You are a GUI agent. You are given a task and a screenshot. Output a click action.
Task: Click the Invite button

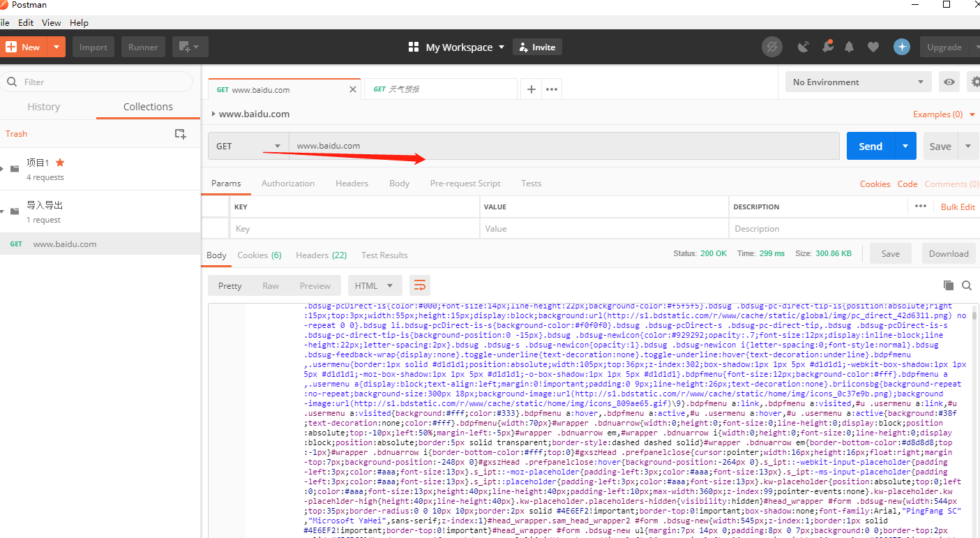537,47
